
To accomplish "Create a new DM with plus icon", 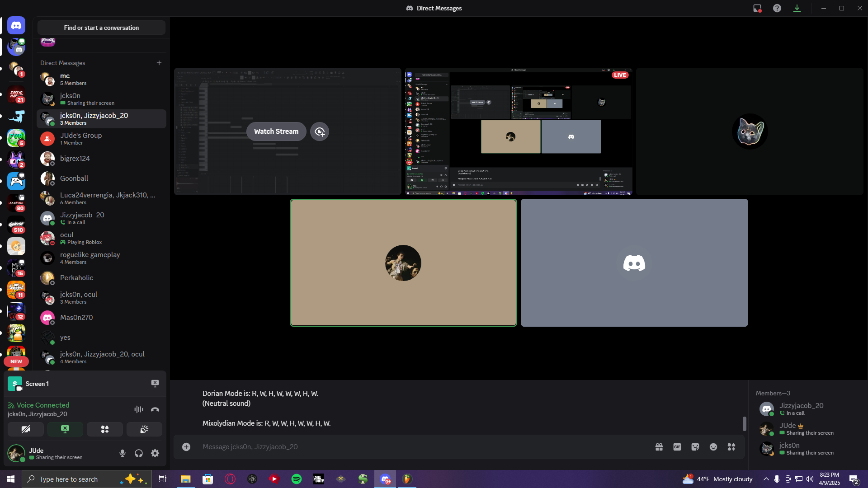I will tap(159, 63).
